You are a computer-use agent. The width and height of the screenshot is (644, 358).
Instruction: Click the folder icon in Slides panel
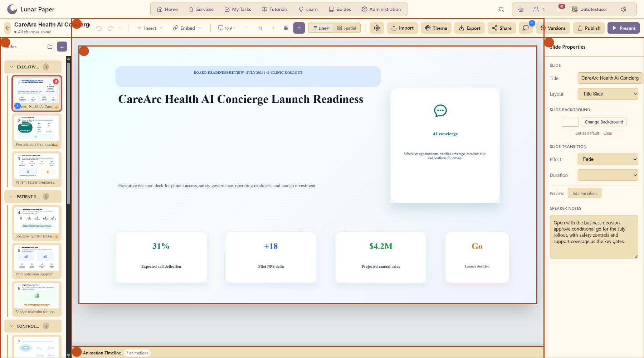click(x=50, y=47)
